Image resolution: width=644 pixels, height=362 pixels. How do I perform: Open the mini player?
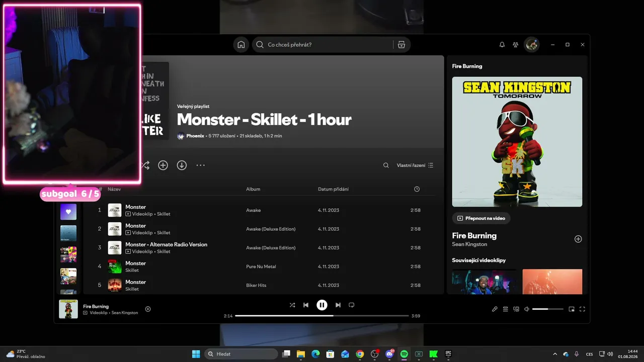(572, 309)
